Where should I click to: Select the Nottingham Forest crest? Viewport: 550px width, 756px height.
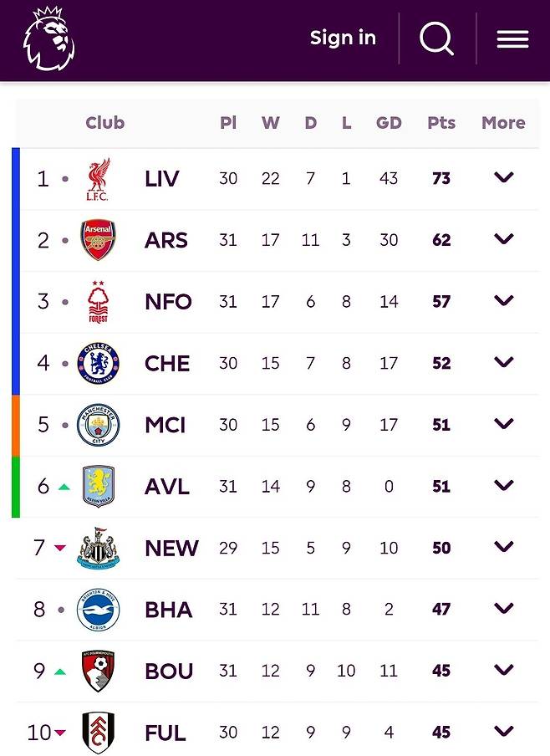(x=98, y=302)
